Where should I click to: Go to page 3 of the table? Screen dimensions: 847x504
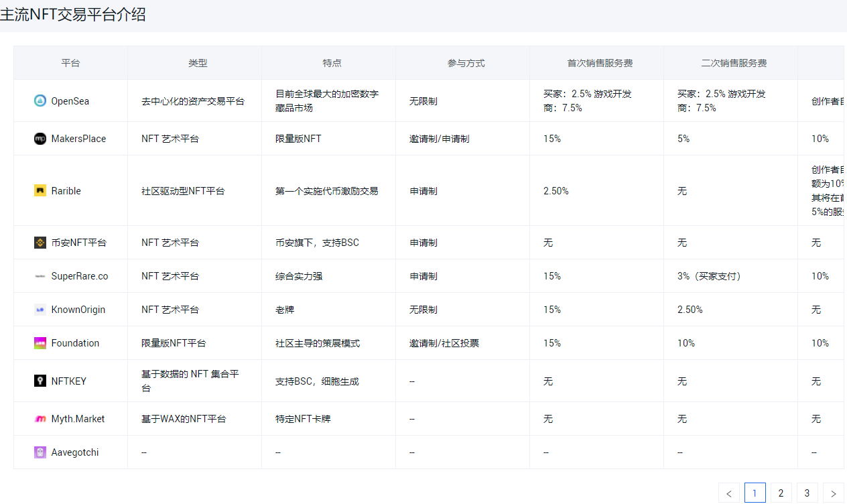point(807,493)
